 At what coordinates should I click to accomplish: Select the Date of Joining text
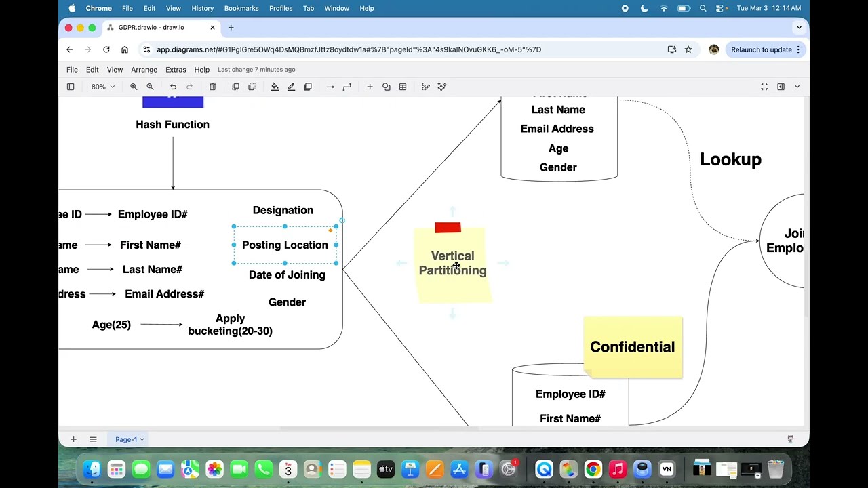pos(287,274)
